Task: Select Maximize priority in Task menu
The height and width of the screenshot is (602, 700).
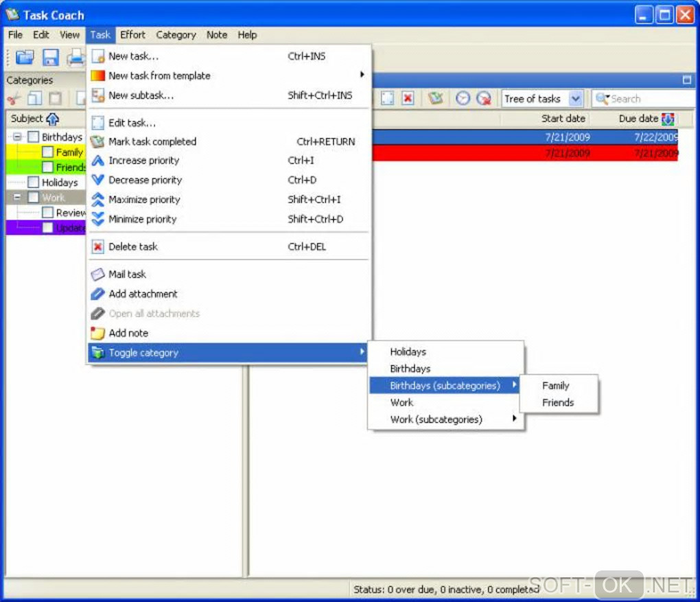Action: point(229,200)
